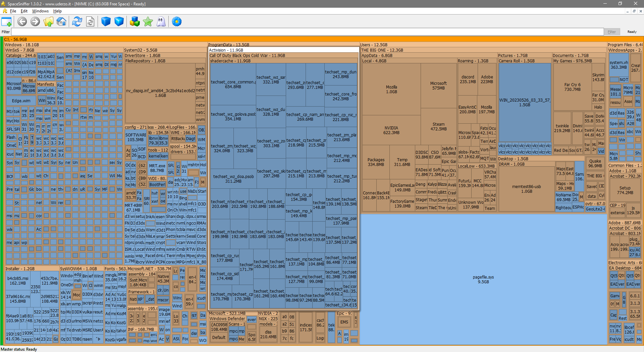Select the discord 235.1MB block
The image size is (644, 352).
tap(468, 79)
